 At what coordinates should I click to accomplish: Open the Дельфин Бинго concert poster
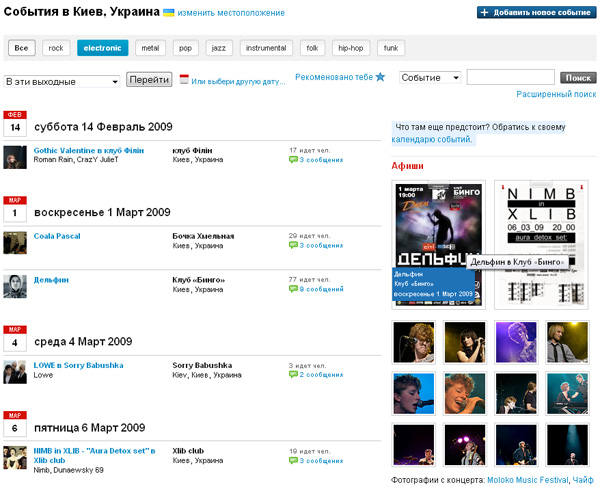click(x=439, y=245)
